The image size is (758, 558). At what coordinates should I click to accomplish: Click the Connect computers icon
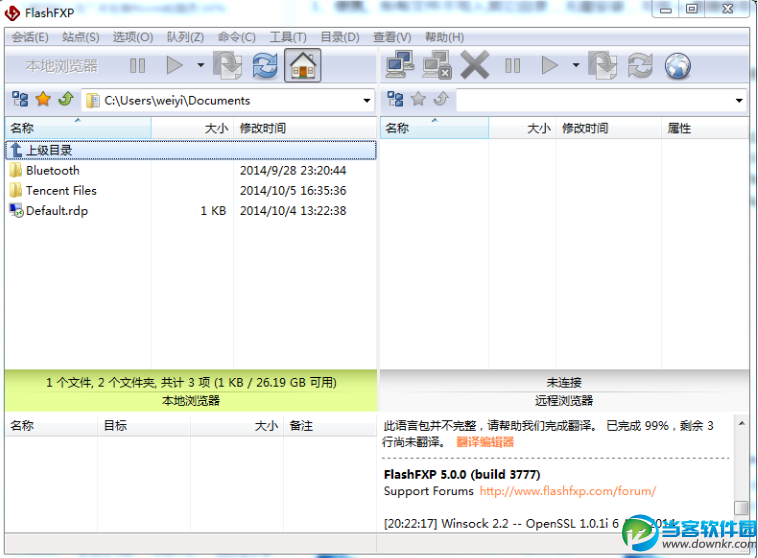pyautogui.click(x=400, y=65)
